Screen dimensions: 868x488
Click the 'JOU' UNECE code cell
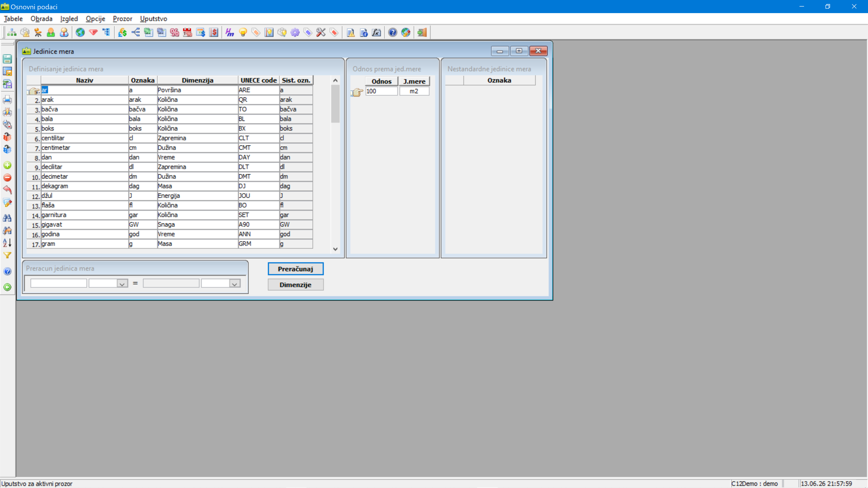coord(258,196)
